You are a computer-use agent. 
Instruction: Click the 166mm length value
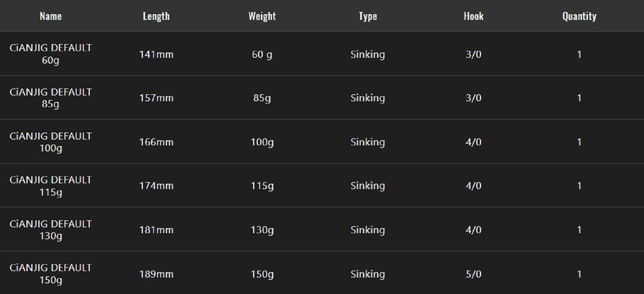pyautogui.click(x=156, y=142)
